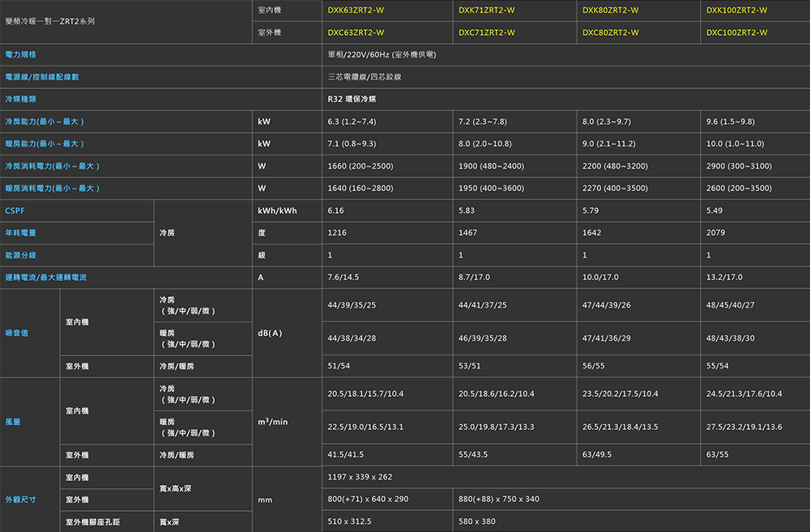Click indoor model DXK63ZRT2-W
810x532 pixels.
coord(356,11)
